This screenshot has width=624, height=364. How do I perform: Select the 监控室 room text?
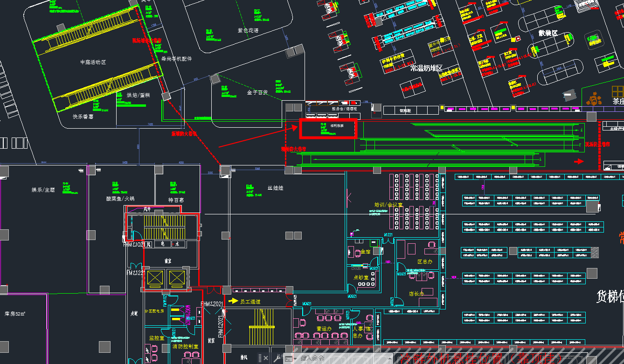pos(157,337)
